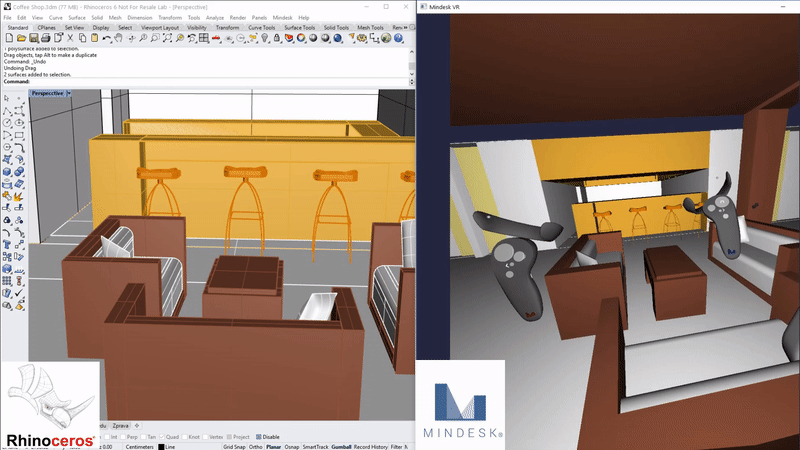800x450 pixels.
Task: Click the Open file folder icon
Action: 21,38
